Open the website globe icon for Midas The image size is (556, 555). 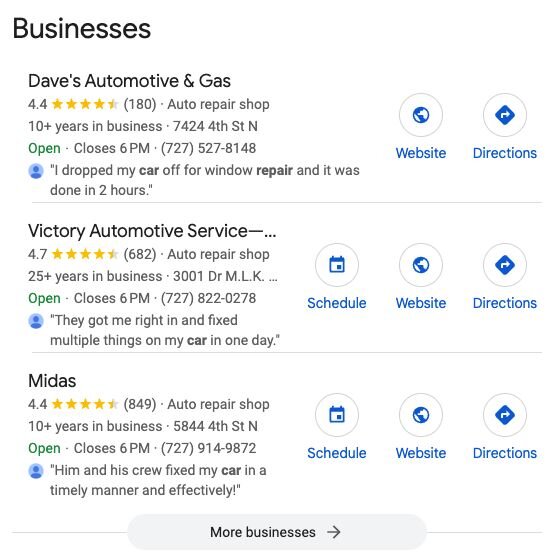point(421,415)
